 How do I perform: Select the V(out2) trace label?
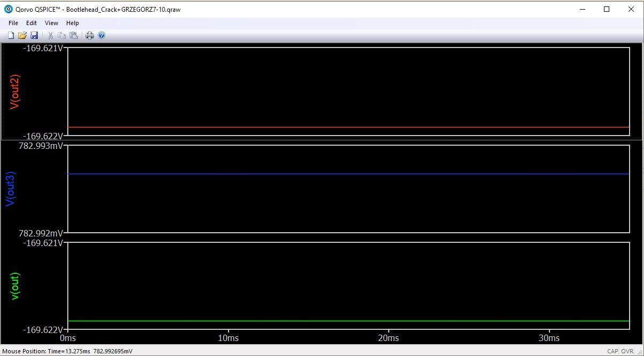[15, 91]
